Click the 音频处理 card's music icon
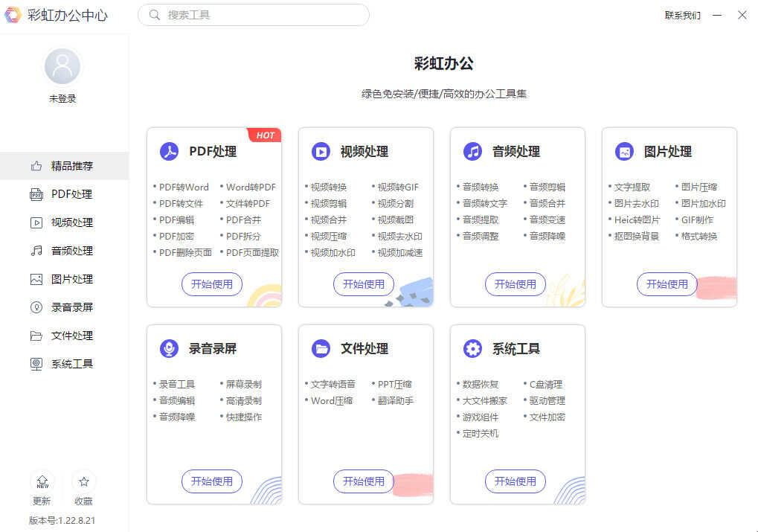 (x=472, y=151)
